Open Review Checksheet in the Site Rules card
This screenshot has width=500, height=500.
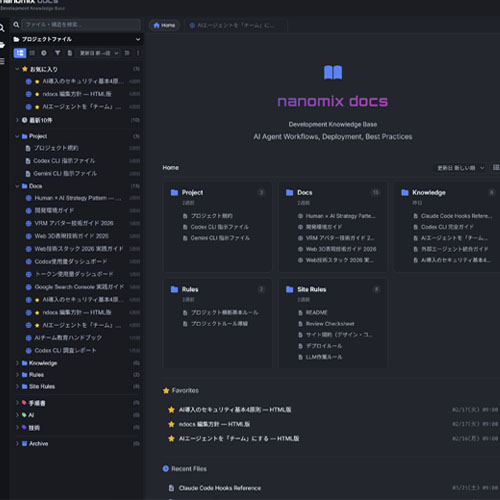330,324
